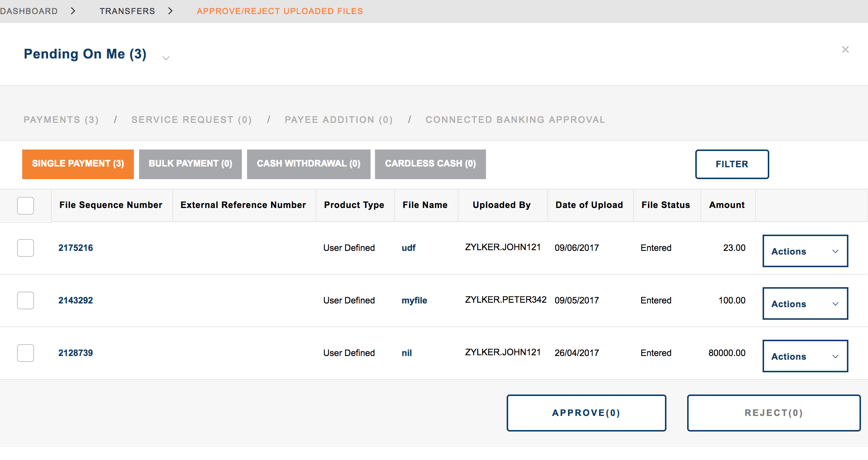Click the Approve button
This screenshot has width=868, height=460.
pyautogui.click(x=586, y=413)
